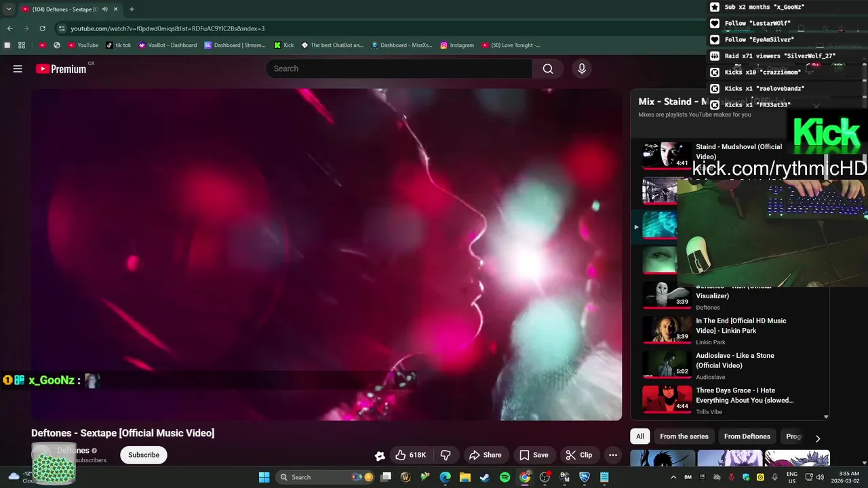Open File Explorer from the taskbar

pos(465,477)
